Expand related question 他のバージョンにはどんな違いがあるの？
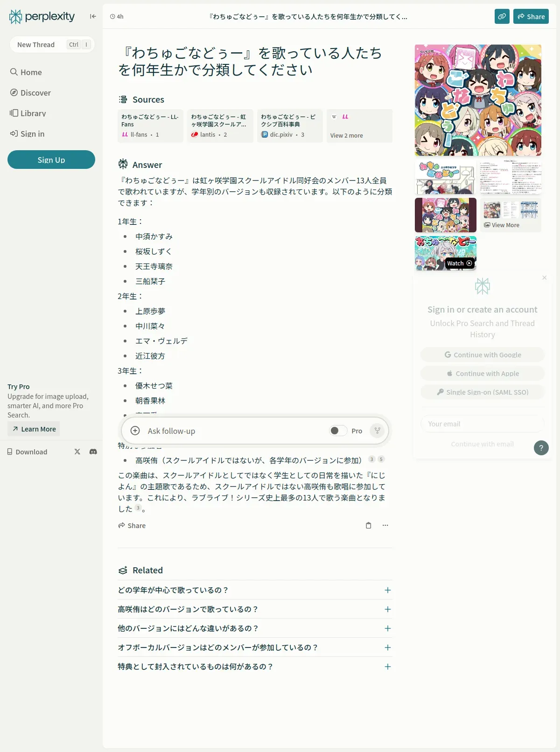The width and height of the screenshot is (560, 752). 255,628
